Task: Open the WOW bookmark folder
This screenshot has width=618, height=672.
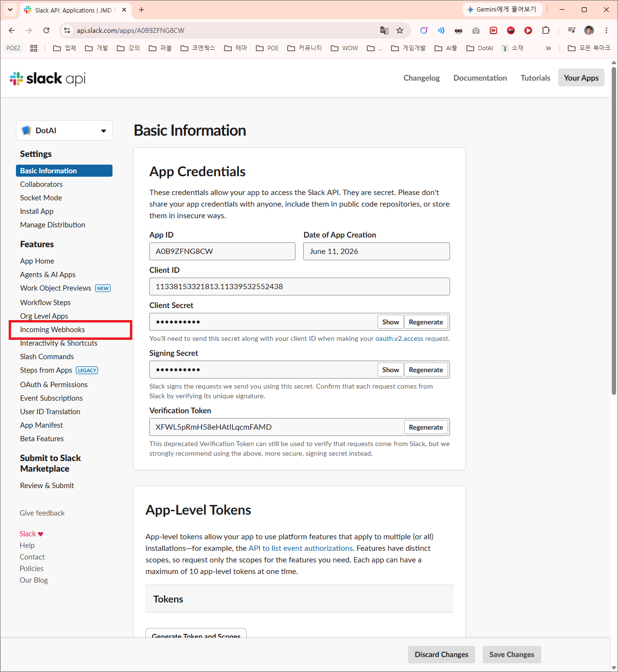Action: click(x=345, y=48)
